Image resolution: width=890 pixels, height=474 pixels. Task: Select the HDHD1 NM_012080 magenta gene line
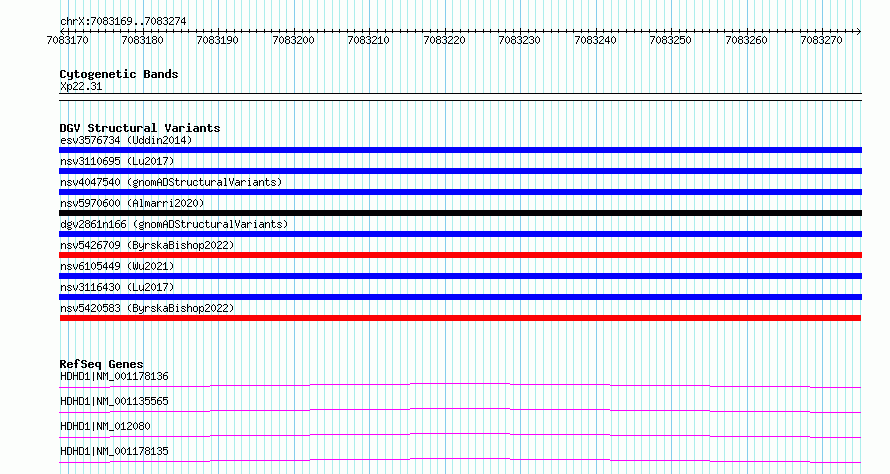pyautogui.click(x=460, y=435)
